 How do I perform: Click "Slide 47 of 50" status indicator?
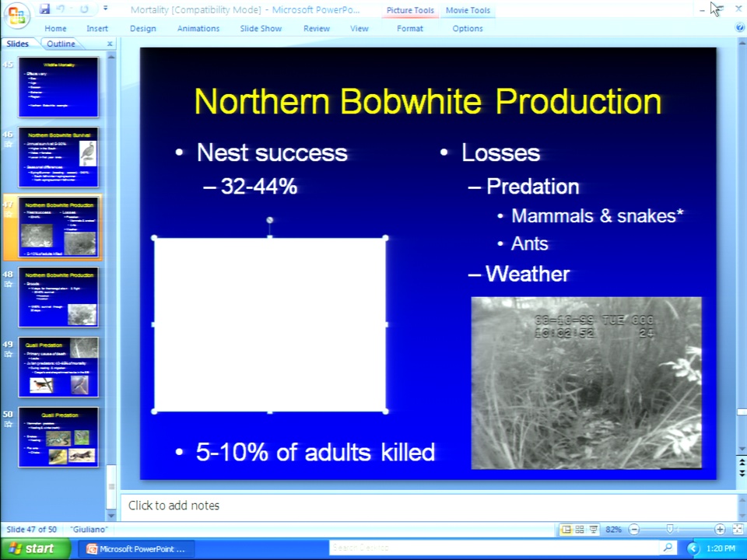point(32,529)
